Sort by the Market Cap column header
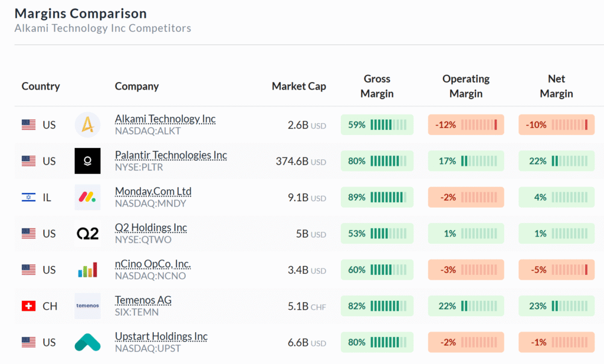604x364 pixels. 298,86
